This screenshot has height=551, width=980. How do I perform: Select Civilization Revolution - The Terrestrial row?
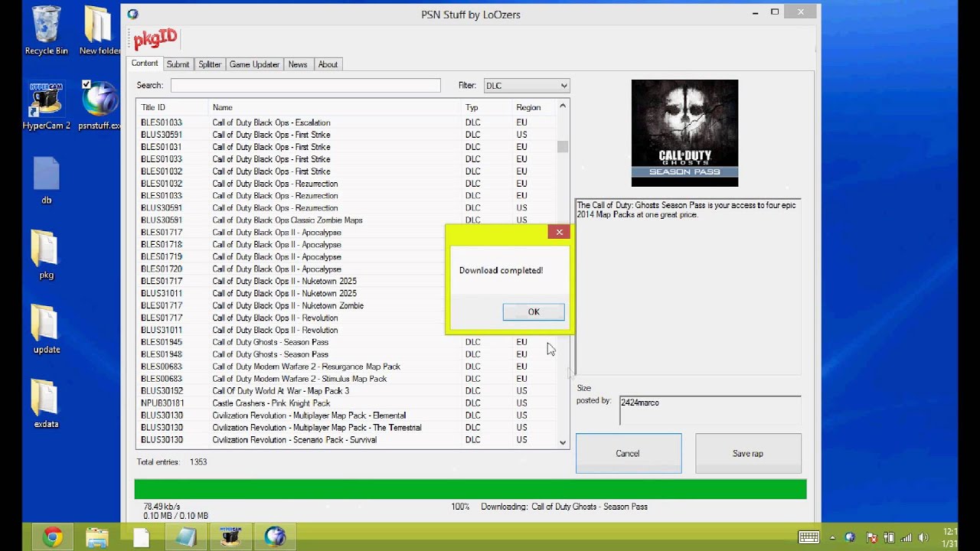tap(347, 428)
